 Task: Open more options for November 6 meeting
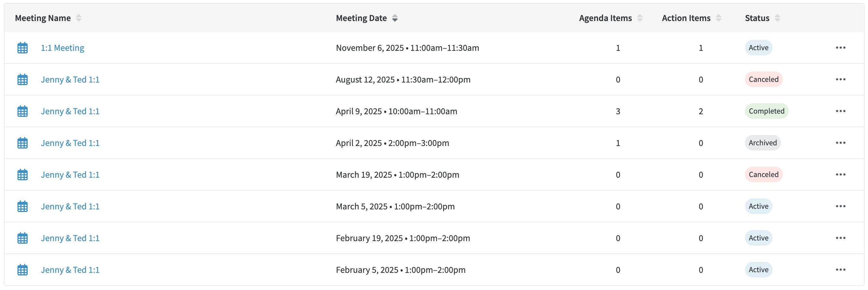[x=840, y=48]
